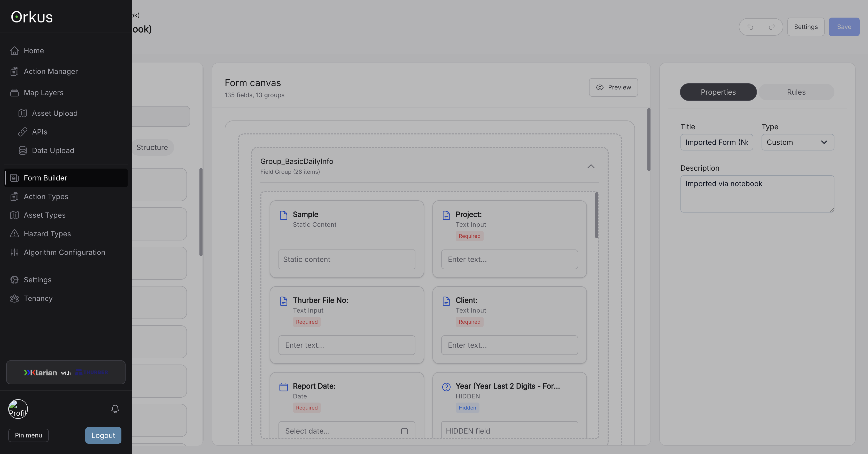Click the form canvas vertical scrollbar
868x454 pixels.
pos(649,139)
